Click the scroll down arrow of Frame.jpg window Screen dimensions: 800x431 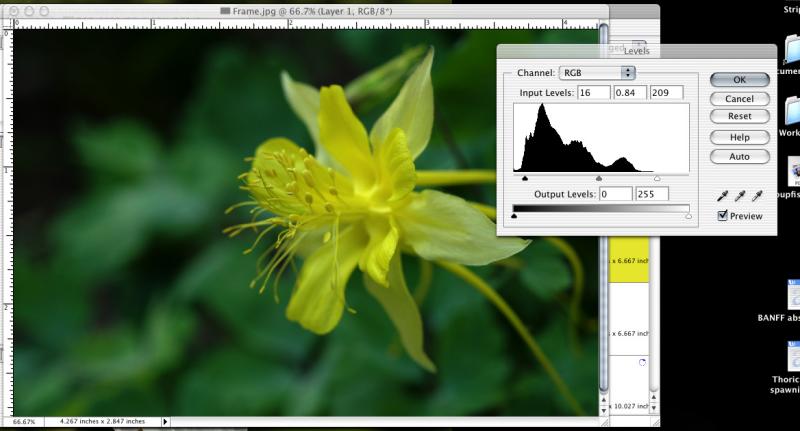(604, 411)
